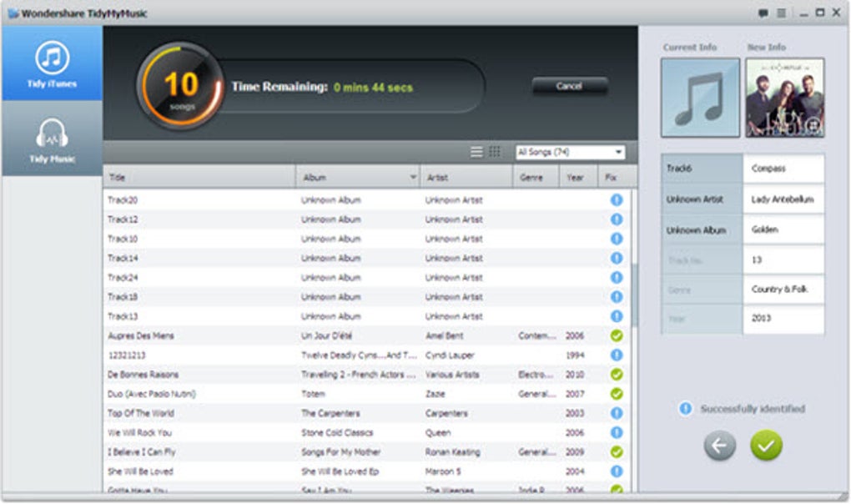The image size is (851, 504).
Task: Click the info icon for Track13
Action: pos(617,316)
